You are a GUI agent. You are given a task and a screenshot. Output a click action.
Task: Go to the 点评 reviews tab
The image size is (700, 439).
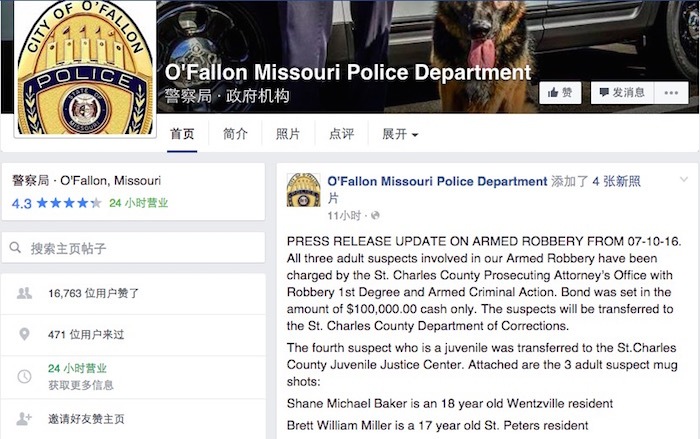coord(342,134)
